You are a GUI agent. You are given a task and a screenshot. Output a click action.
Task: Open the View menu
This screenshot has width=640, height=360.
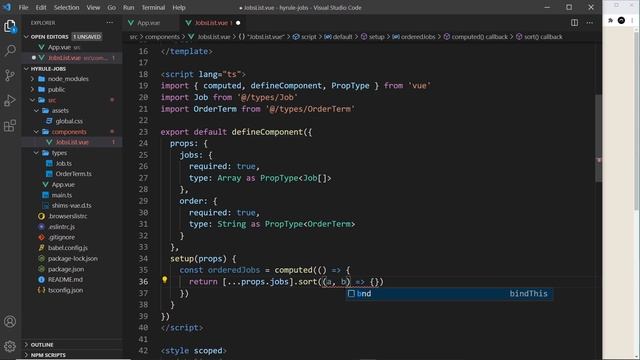coord(93,7)
